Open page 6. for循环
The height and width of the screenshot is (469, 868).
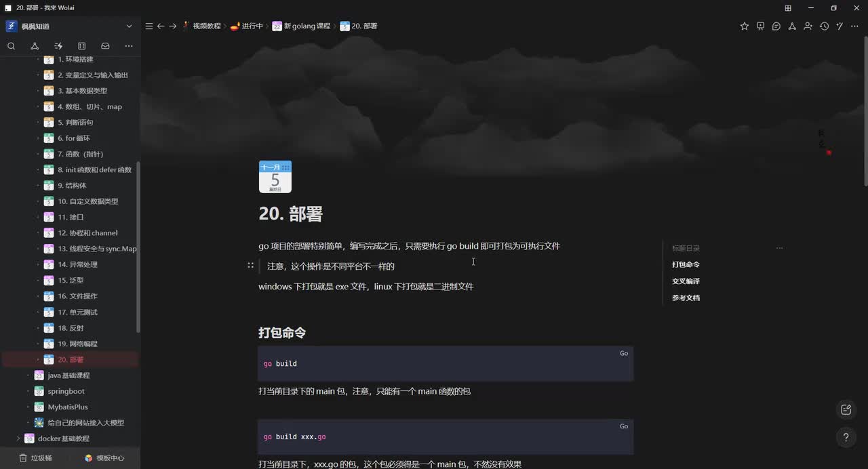tap(74, 138)
